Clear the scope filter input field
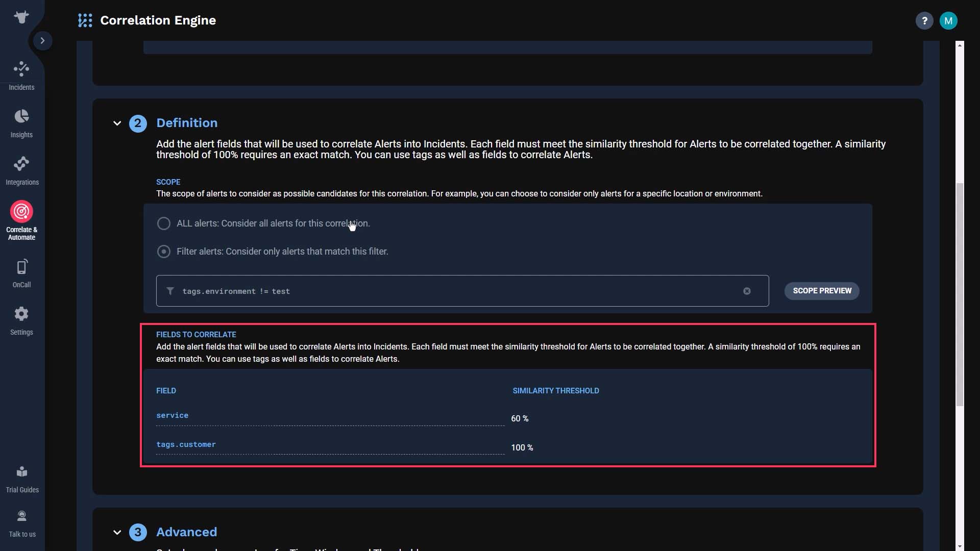 point(747,291)
